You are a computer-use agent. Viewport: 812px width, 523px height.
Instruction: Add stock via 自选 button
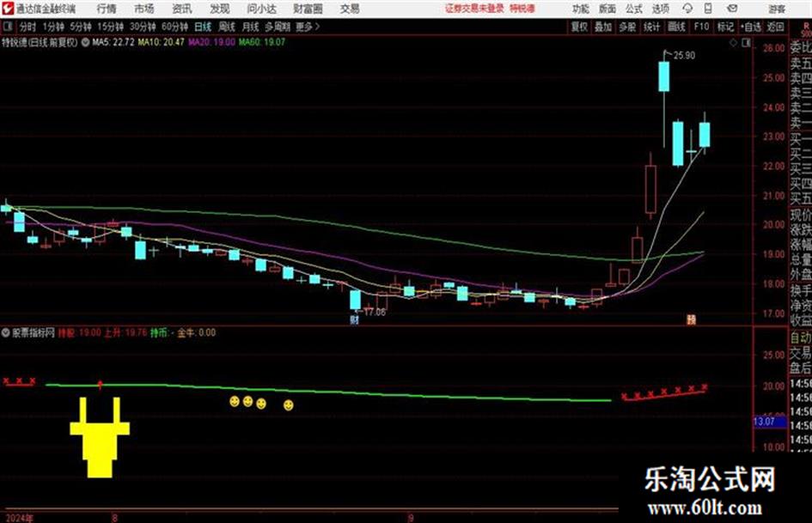pyautogui.click(x=750, y=27)
